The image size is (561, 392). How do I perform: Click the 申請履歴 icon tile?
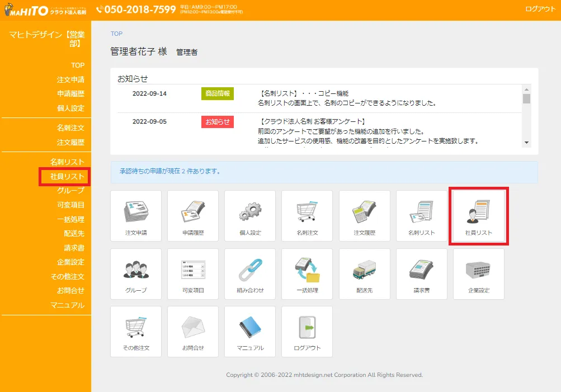pyautogui.click(x=193, y=216)
